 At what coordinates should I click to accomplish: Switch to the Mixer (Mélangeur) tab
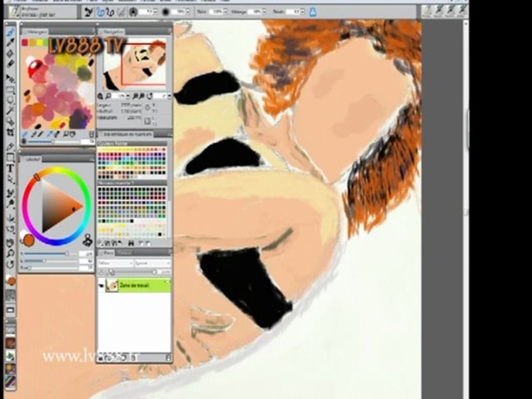[x=35, y=32]
